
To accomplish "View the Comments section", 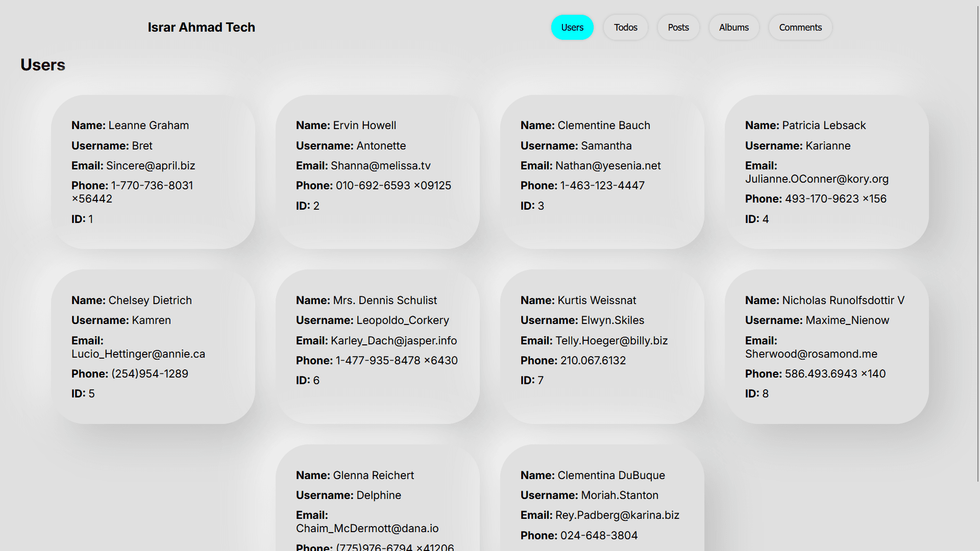I will click(800, 27).
